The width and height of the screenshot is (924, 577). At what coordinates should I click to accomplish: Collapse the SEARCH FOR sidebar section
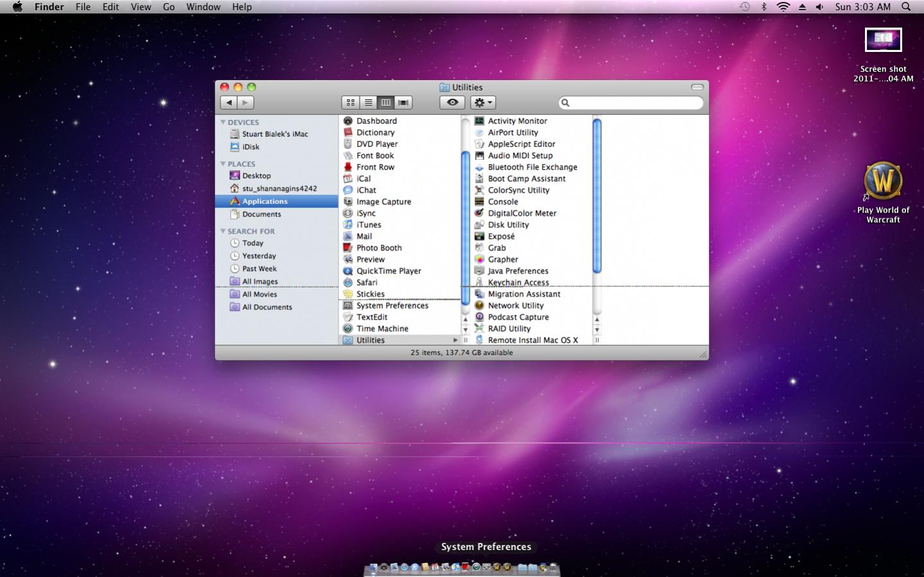point(223,231)
